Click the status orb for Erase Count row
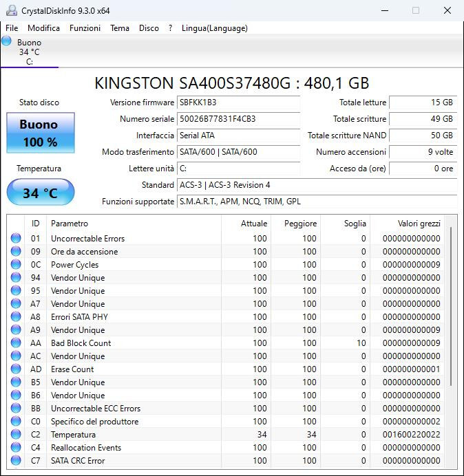This screenshot has height=476, width=464. (16, 369)
